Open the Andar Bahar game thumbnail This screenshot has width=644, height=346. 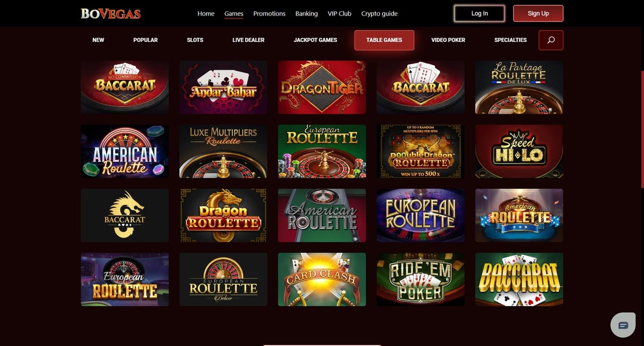(223, 87)
